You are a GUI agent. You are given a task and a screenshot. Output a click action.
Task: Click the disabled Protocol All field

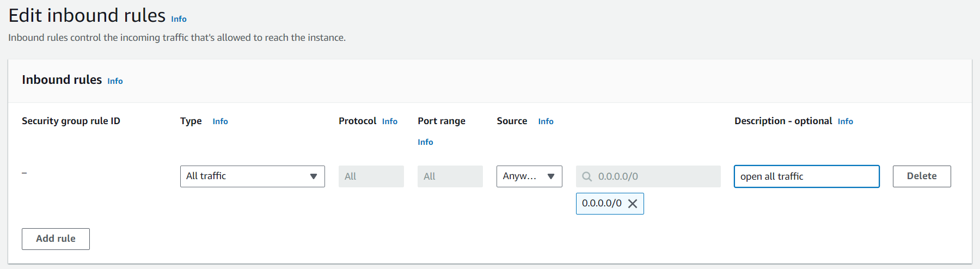click(x=371, y=176)
